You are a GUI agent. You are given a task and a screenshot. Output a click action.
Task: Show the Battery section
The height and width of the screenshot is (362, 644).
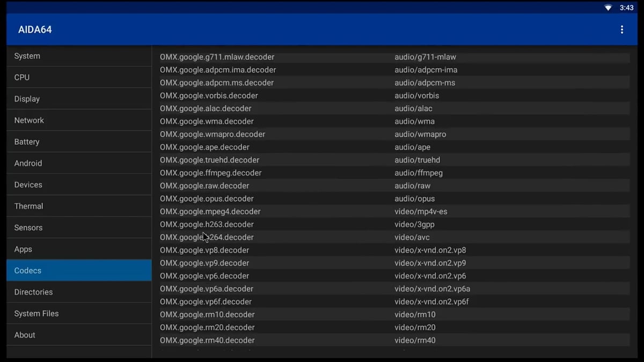click(79, 142)
